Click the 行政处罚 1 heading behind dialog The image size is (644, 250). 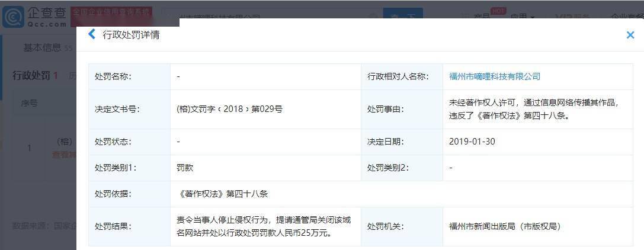tap(36, 76)
